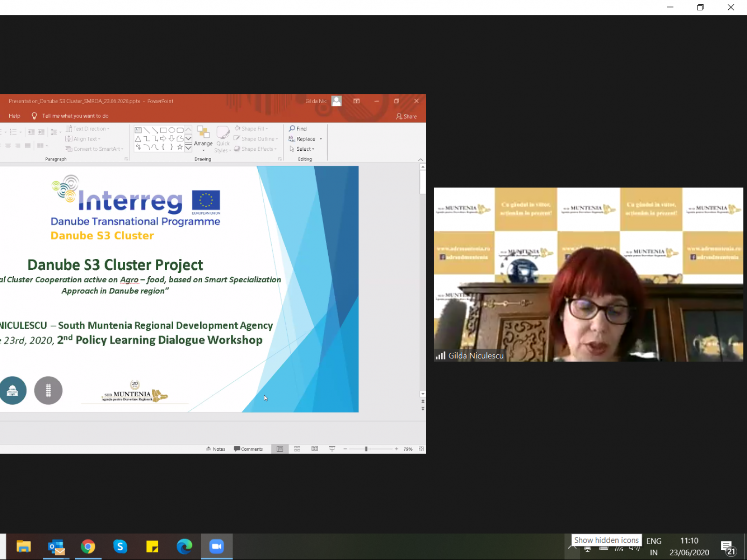Fit slide to current window
747x560 pixels.
point(421,449)
